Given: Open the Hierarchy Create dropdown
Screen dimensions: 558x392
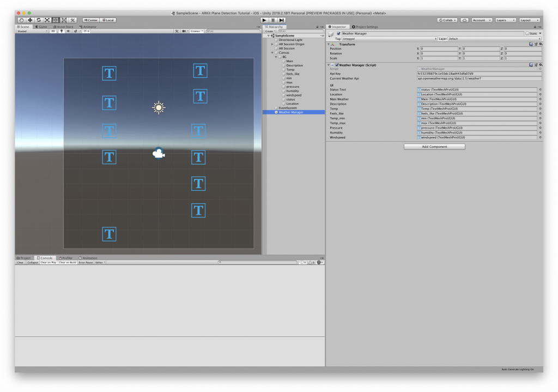Looking at the screenshot, I should [270, 31].
